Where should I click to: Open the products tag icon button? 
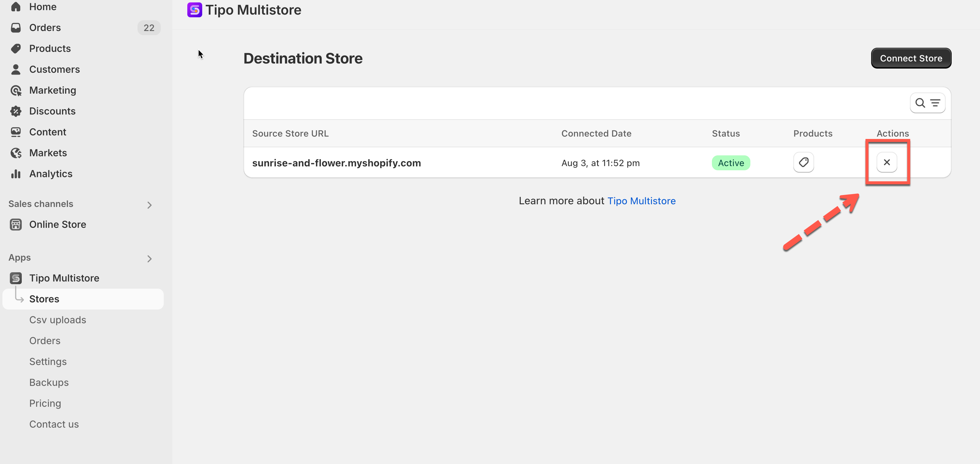tap(803, 163)
